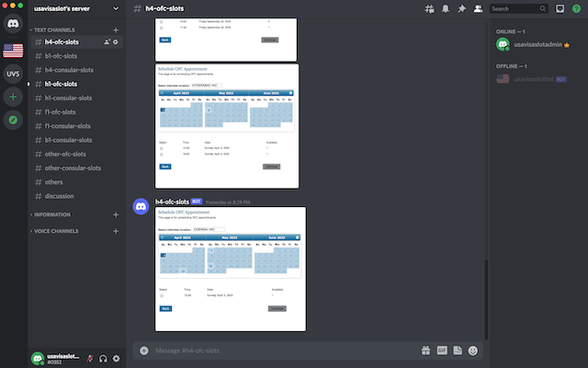Viewport: 588px width, 368px height.
Task: Open Notification Settings bell icon
Action: [x=445, y=8]
